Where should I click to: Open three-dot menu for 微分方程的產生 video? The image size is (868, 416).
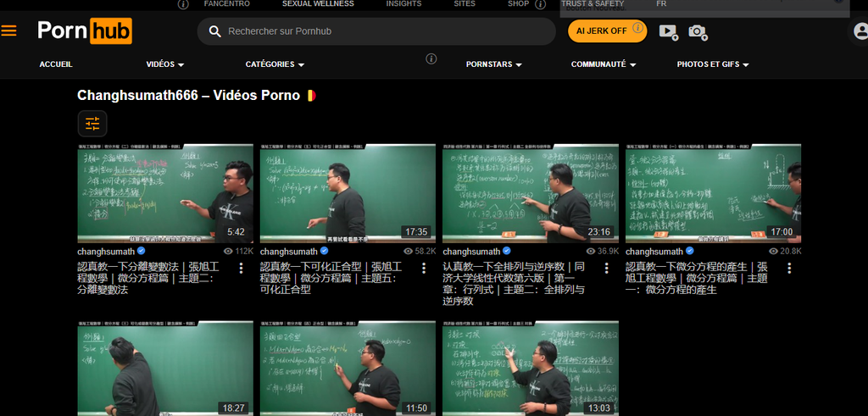point(789,268)
